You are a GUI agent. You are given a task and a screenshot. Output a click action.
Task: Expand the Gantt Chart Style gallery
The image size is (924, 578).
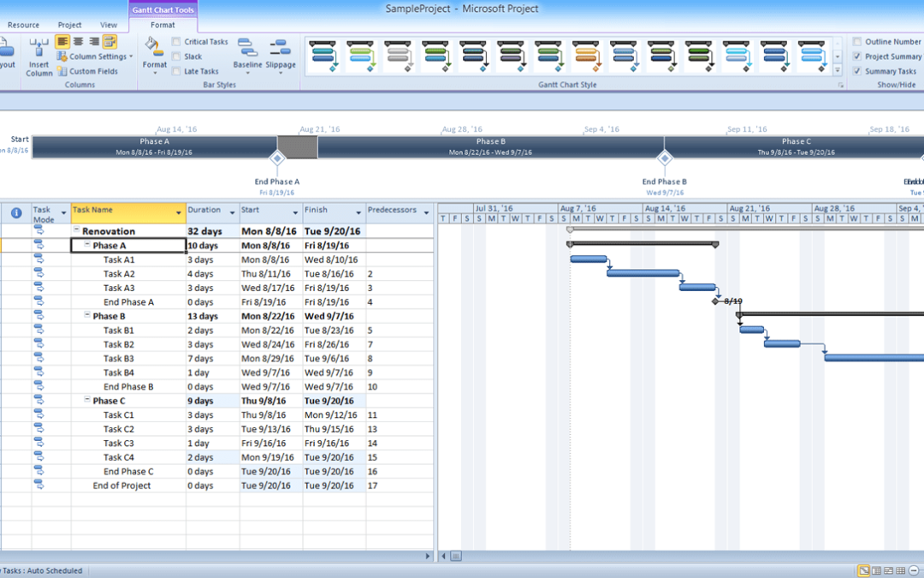coord(837,71)
